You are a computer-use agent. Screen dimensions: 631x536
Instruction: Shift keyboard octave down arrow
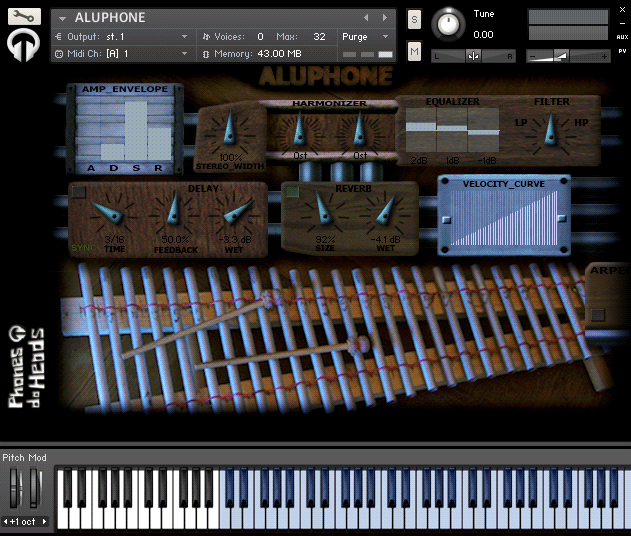(5, 522)
